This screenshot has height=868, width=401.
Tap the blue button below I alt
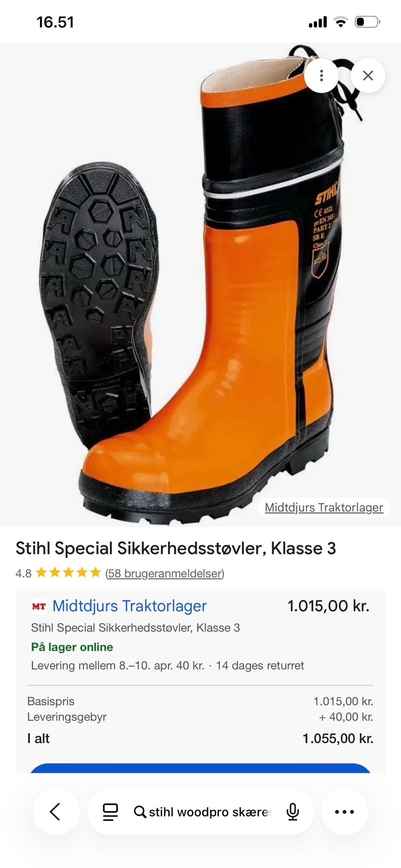(x=200, y=768)
